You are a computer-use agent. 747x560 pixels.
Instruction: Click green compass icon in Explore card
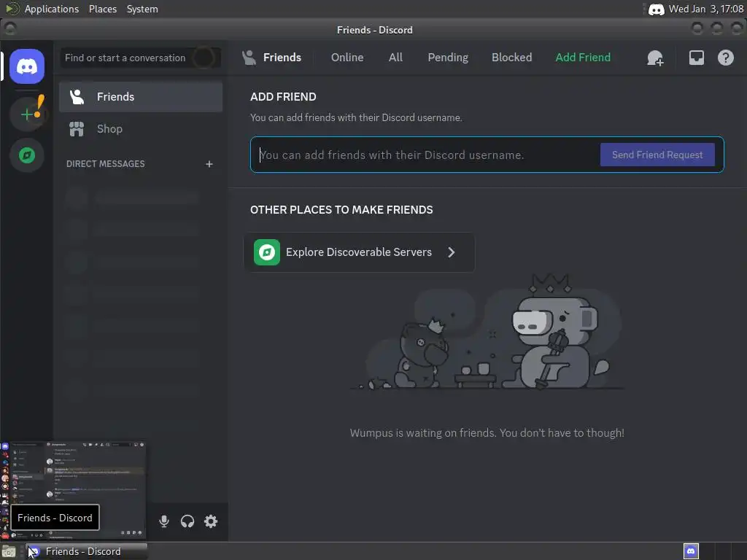click(x=267, y=252)
